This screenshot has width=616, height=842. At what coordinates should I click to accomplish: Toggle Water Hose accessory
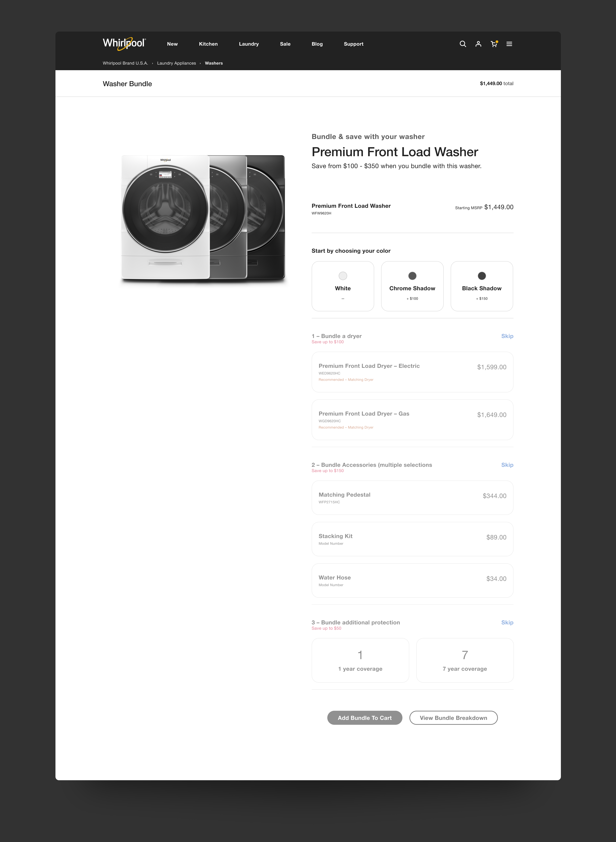tap(412, 581)
